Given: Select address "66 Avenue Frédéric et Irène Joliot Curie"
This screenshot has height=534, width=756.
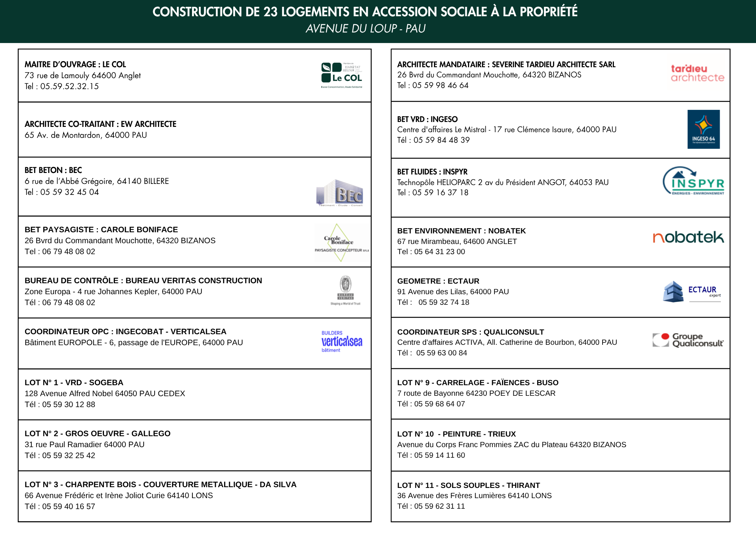Looking at the screenshot, I should pyautogui.click(x=95, y=495).
